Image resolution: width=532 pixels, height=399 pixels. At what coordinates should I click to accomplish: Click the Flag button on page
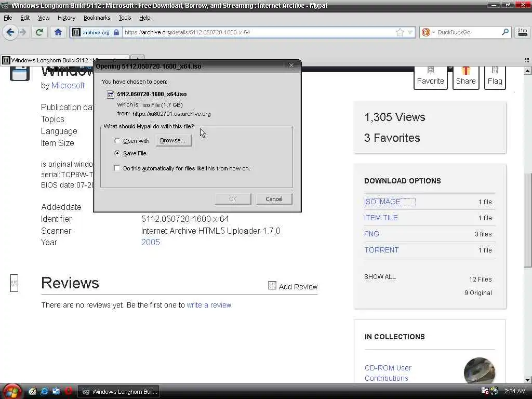click(495, 77)
